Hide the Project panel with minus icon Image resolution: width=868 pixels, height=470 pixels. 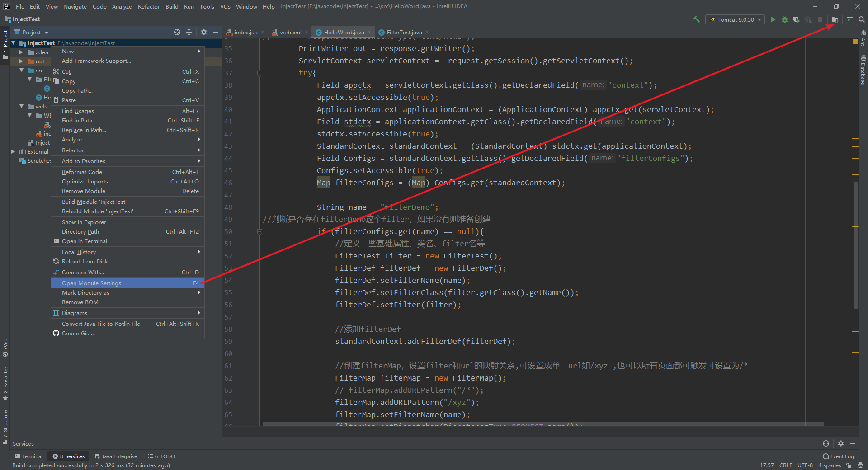pos(216,32)
